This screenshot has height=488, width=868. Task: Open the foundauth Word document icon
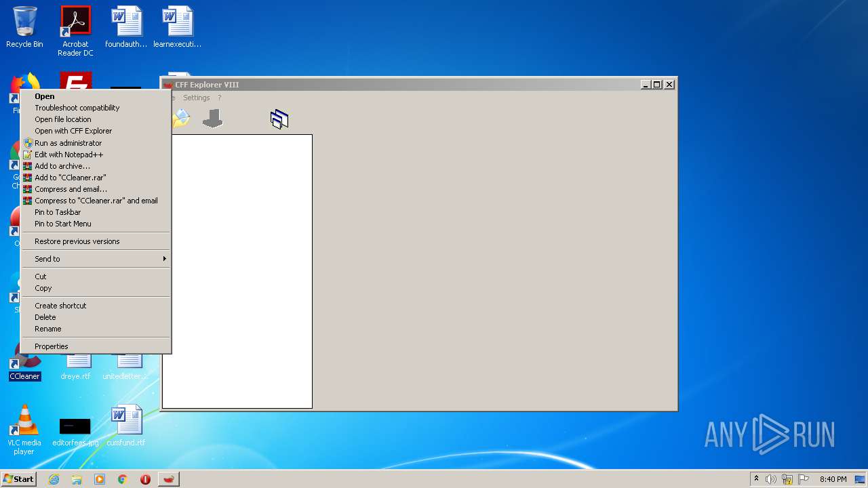[x=126, y=27]
